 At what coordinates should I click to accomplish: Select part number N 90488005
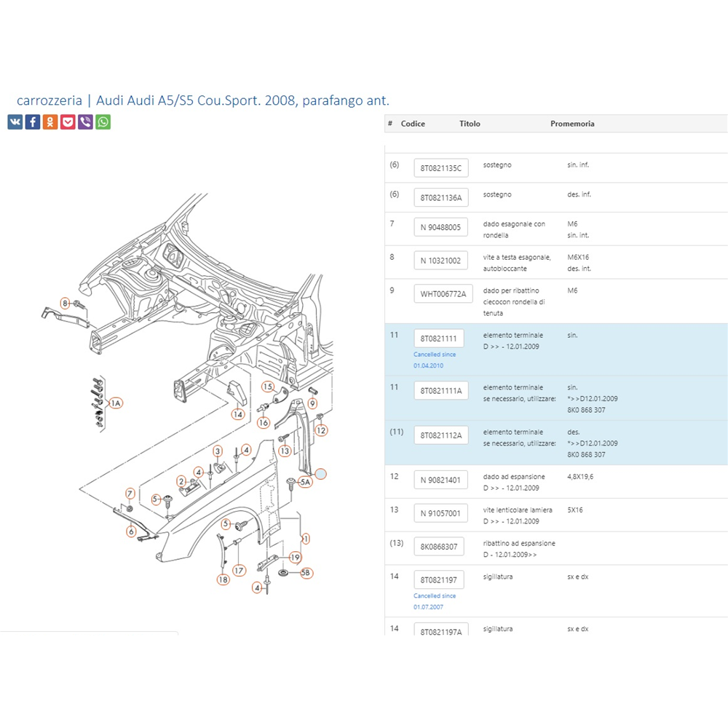[x=440, y=227]
